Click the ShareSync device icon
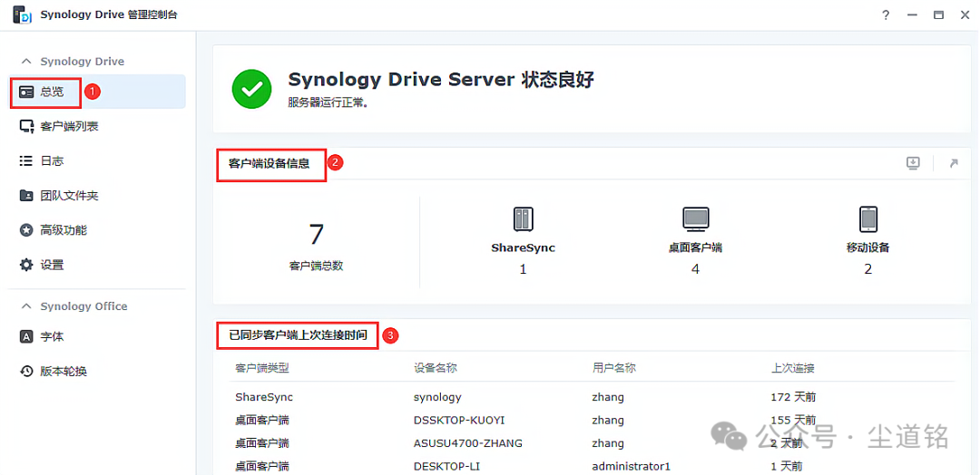The height and width of the screenshot is (475, 980). 523,218
